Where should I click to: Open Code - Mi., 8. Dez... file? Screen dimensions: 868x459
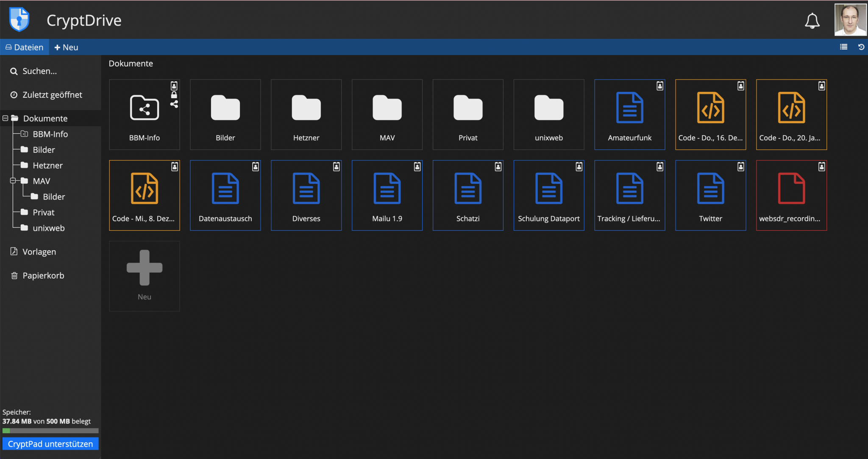[x=145, y=196]
